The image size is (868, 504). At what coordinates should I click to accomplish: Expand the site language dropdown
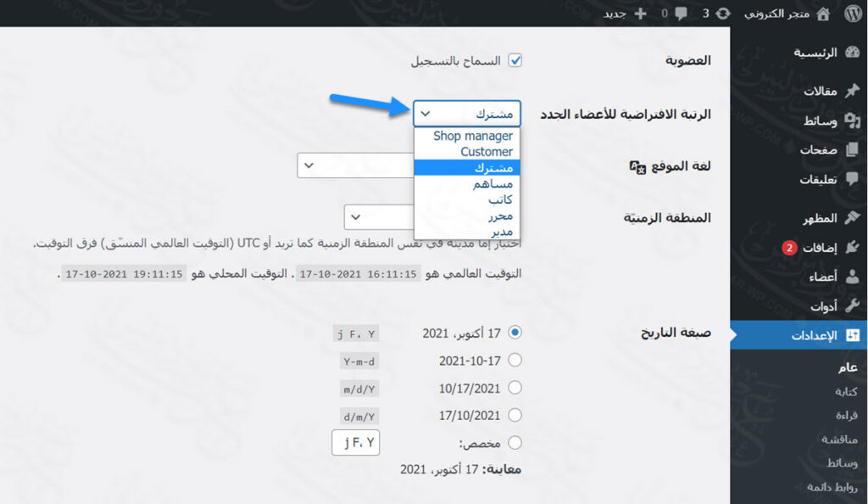pos(356,165)
